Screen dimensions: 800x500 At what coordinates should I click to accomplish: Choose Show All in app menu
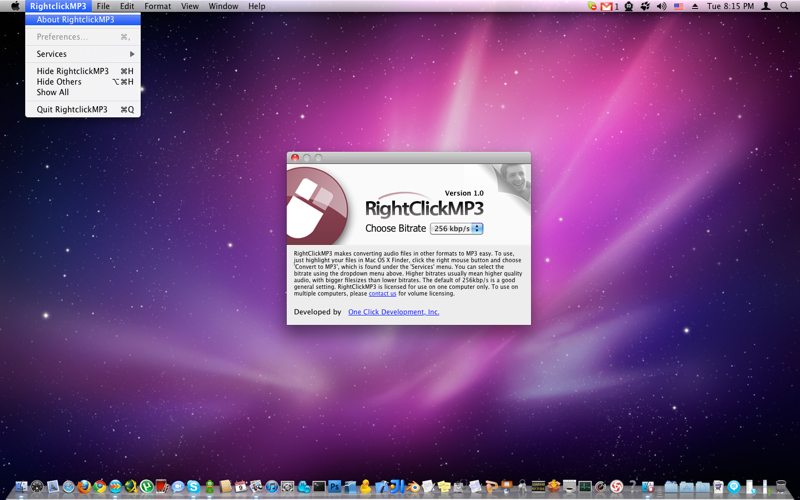(x=83, y=92)
